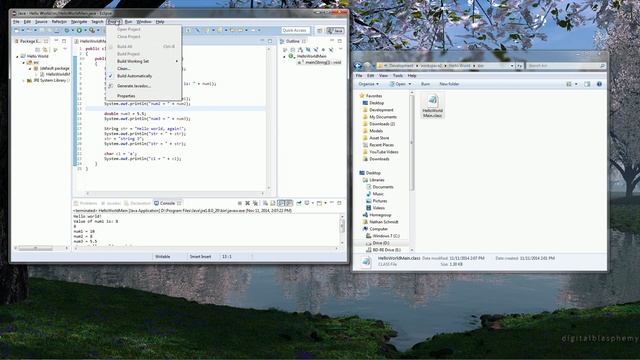The height and width of the screenshot is (360, 640).
Task: Expand HelloWorldMain.java node in Package Explorer
Action: (36, 74)
